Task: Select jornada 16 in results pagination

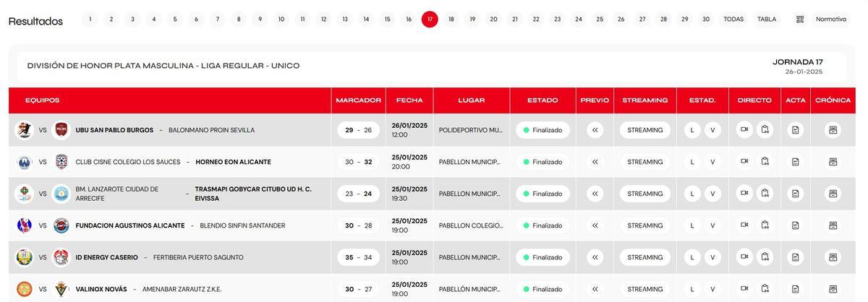Action: 409,20
